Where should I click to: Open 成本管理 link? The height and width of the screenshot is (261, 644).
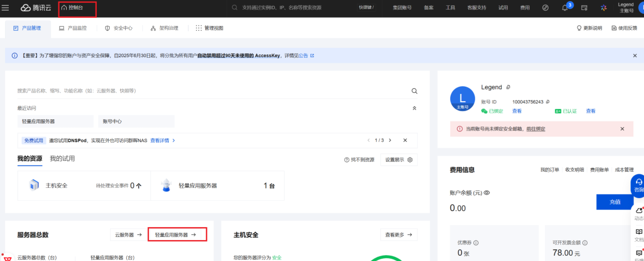point(624,170)
